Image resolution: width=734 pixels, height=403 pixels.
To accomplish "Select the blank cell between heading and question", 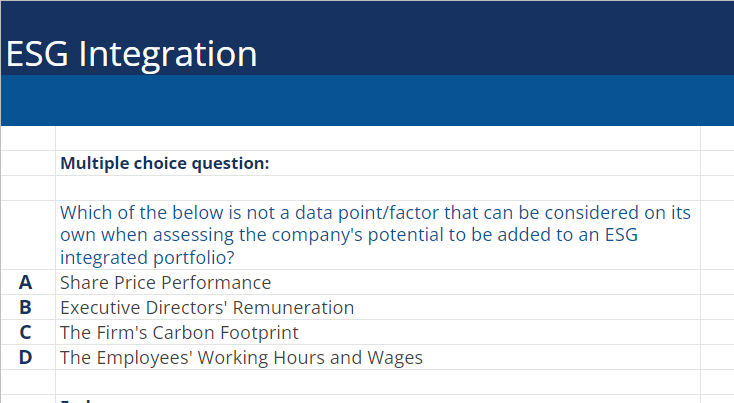I will (377, 188).
